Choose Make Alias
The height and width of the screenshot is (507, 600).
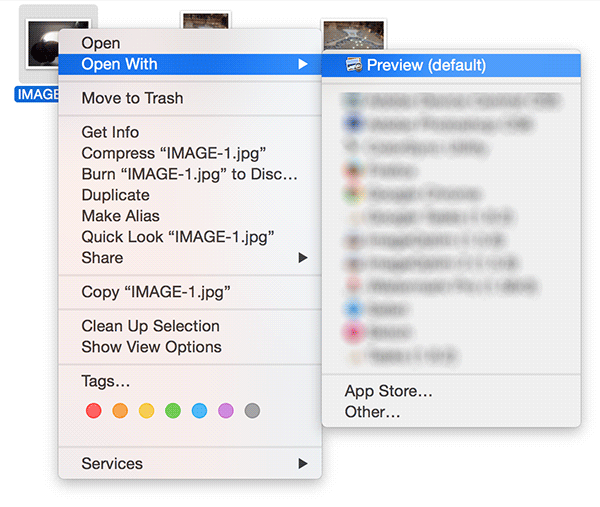click(x=190, y=216)
